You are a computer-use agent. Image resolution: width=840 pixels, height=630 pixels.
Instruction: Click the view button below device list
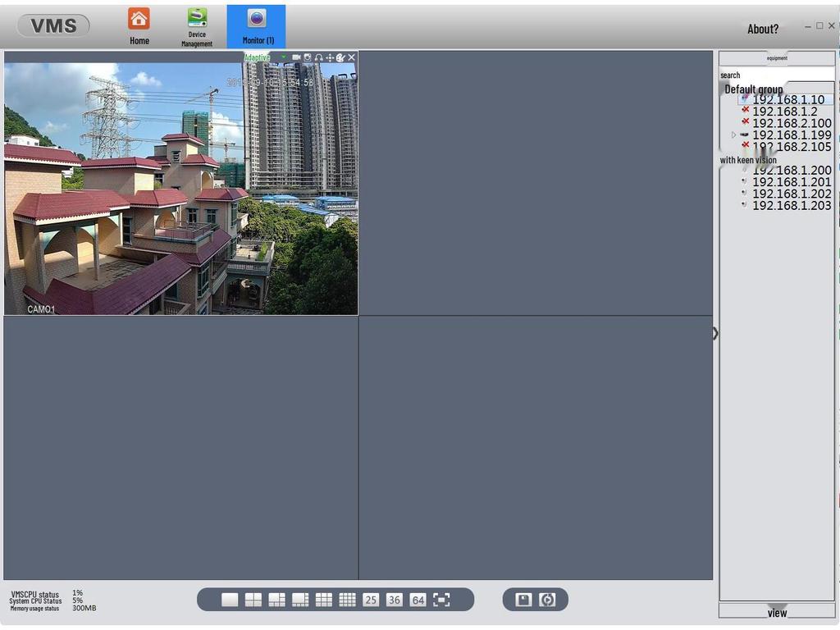777,612
